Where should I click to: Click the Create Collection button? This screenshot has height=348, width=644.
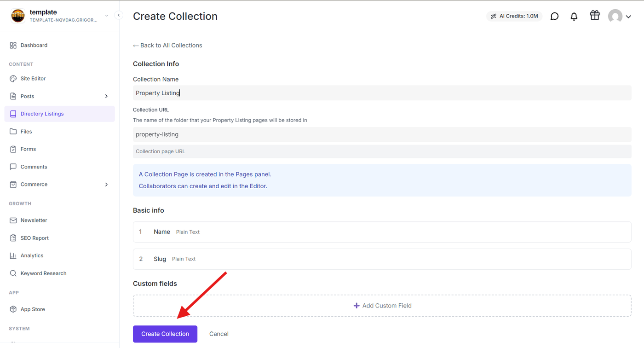coord(165,334)
